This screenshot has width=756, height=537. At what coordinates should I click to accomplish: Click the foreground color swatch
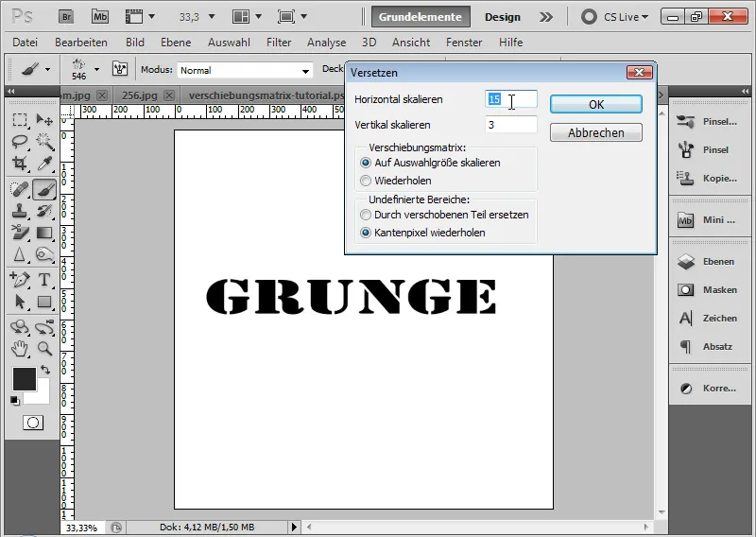pos(24,379)
